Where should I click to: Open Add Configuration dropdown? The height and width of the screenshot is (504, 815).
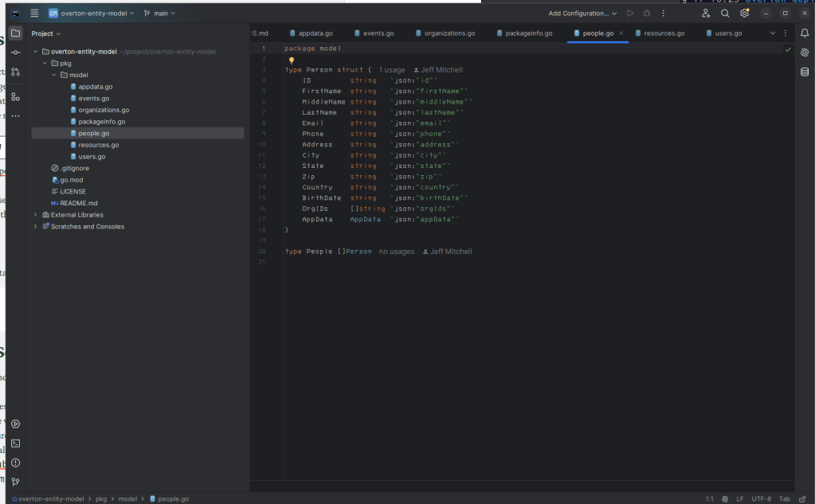point(582,14)
